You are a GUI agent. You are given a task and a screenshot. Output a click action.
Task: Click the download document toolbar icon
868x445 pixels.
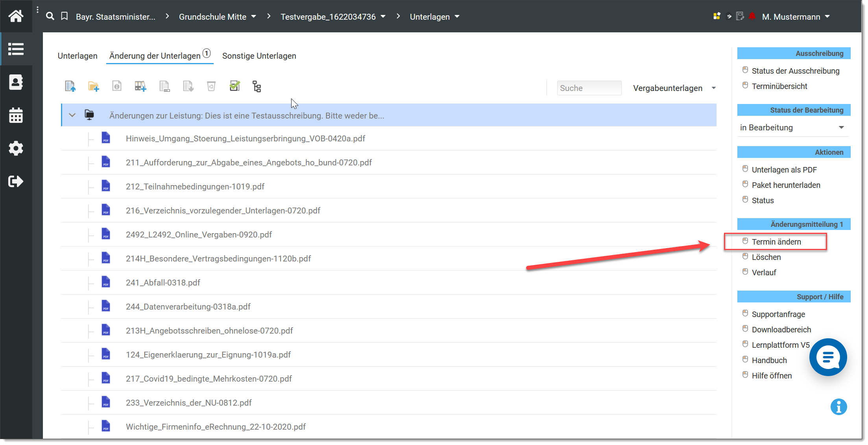point(188,86)
